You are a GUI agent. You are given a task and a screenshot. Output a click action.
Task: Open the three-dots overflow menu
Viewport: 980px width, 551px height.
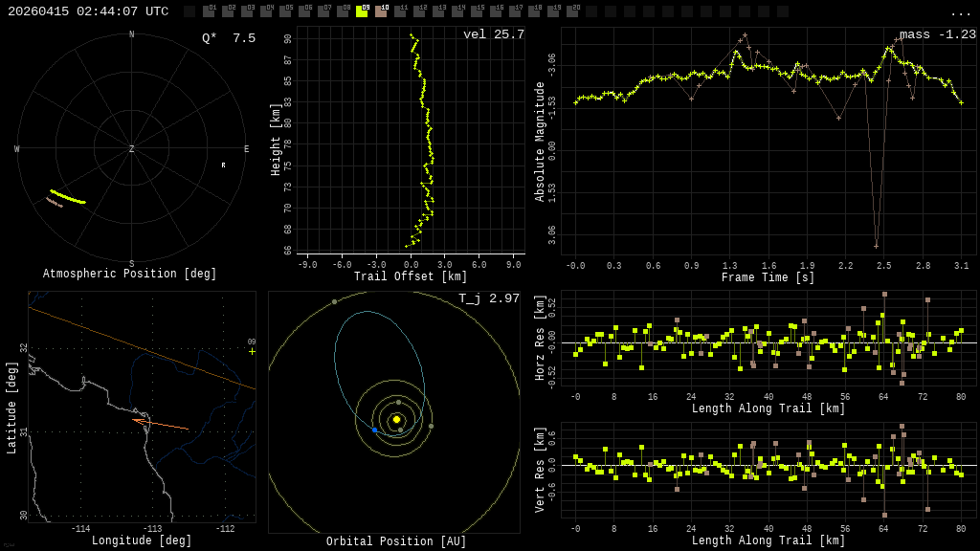pos(960,12)
